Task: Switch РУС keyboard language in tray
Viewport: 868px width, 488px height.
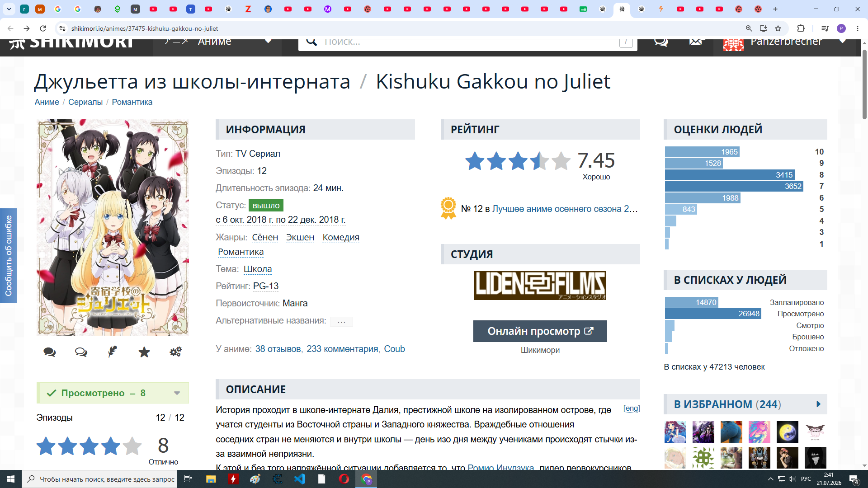Action: pyautogui.click(x=806, y=479)
